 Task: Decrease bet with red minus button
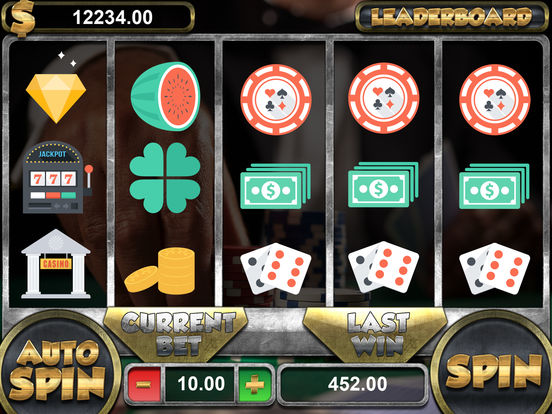144,384
